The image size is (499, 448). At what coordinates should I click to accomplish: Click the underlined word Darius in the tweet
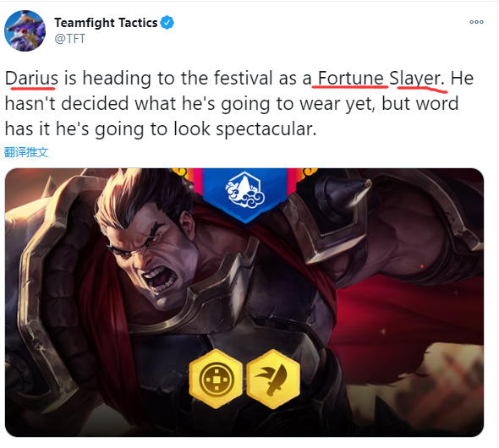coord(31,78)
